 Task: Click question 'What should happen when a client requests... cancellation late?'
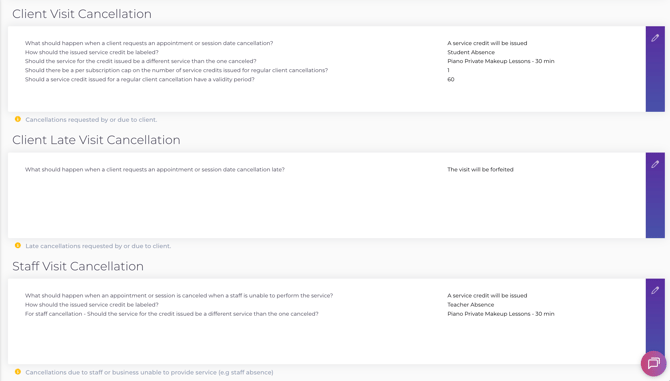[x=155, y=170]
